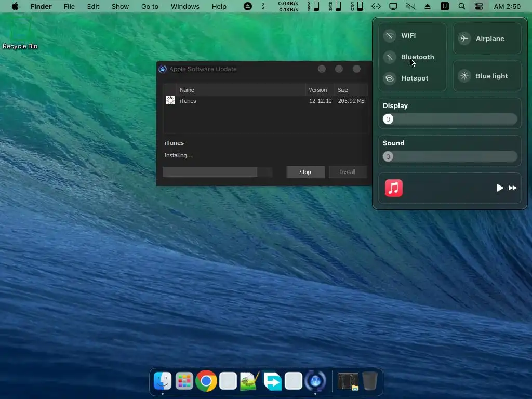
Task: Open blank dock icon right of Chrome
Action: [x=228, y=381]
